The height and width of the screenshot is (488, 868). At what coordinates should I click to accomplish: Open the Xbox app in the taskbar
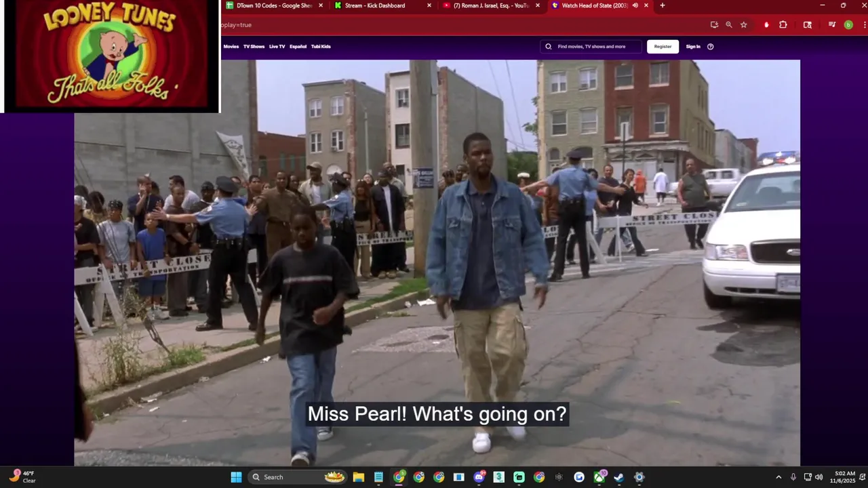pyautogui.click(x=599, y=477)
